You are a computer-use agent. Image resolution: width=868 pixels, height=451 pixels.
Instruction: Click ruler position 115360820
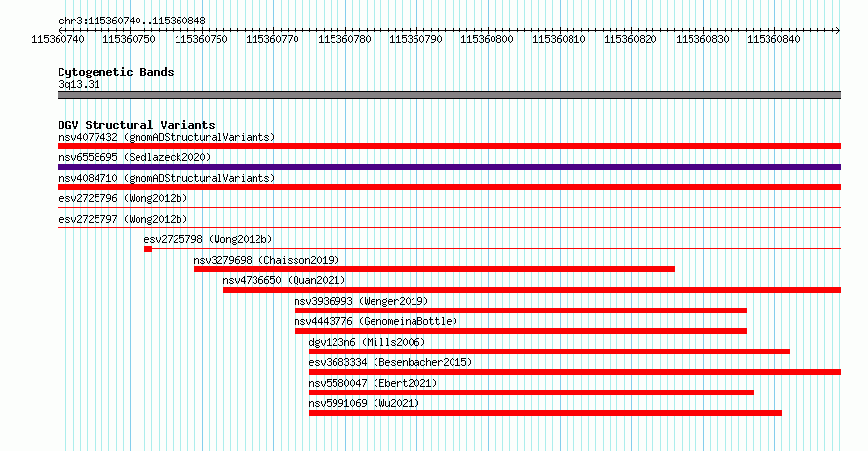pos(630,39)
